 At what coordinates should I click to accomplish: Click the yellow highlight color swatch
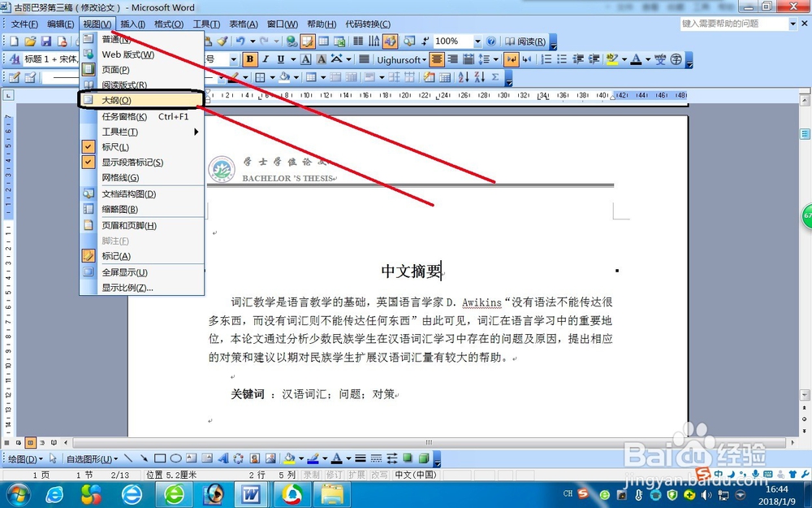[x=612, y=59]
